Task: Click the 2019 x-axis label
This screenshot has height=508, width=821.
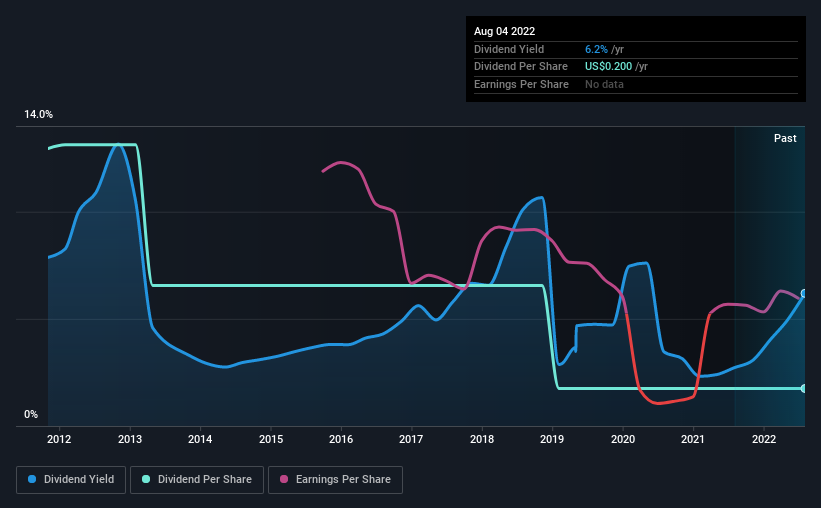Action: [552, 439]
